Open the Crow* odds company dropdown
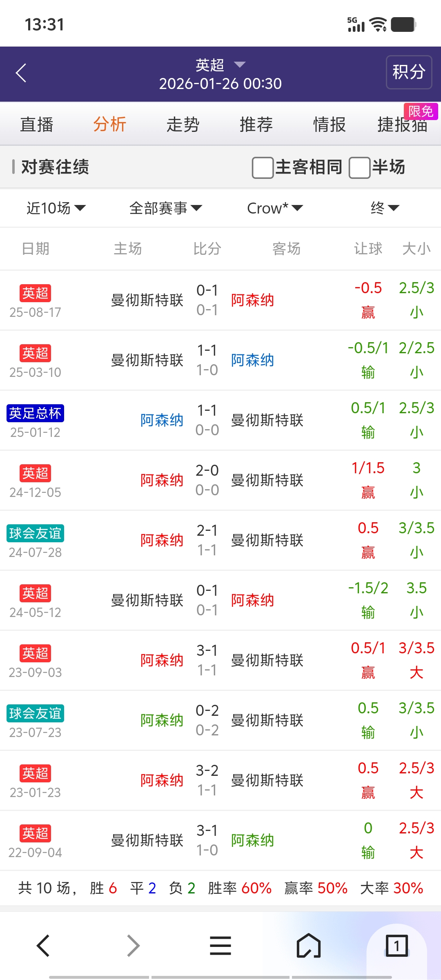This screenshot has width=441, height=980. [275, 208]
